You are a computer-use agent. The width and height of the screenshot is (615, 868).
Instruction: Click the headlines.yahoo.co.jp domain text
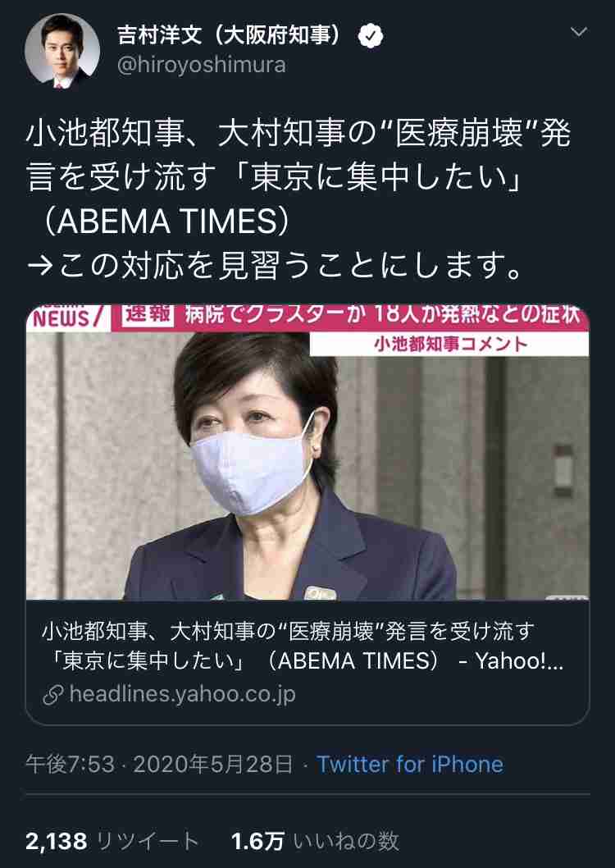coord(183,694)
